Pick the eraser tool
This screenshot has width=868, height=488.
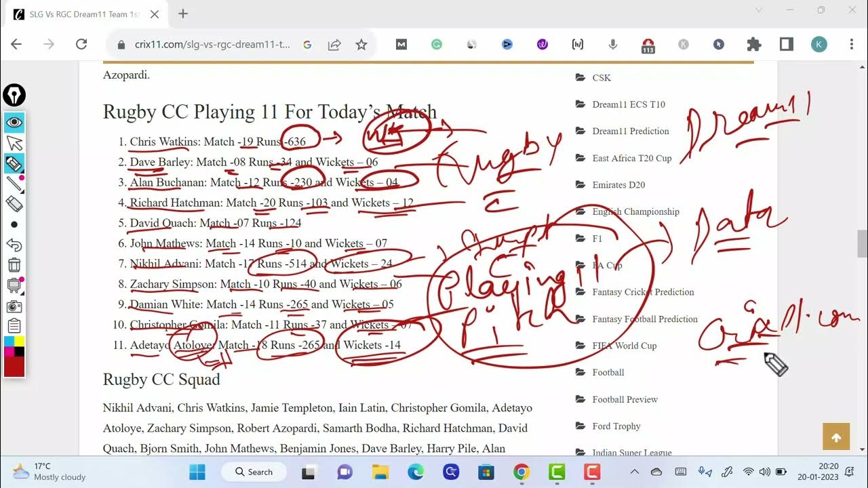coord(14,204)
